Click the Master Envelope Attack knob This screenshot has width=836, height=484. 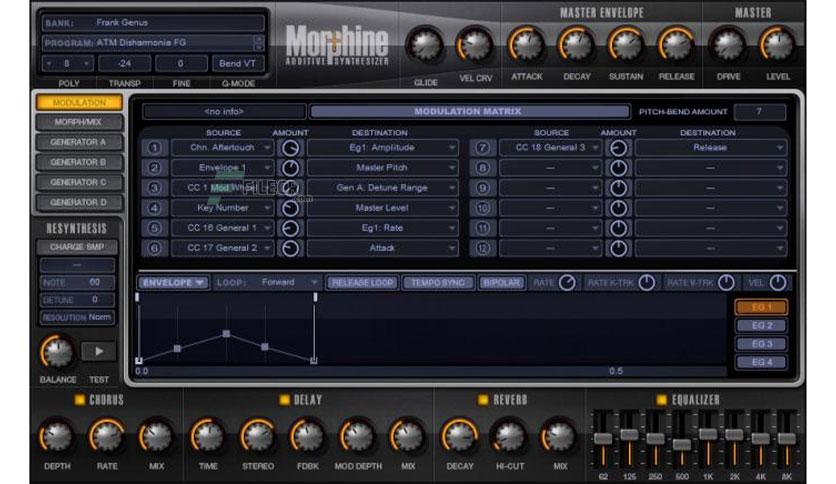526,45
